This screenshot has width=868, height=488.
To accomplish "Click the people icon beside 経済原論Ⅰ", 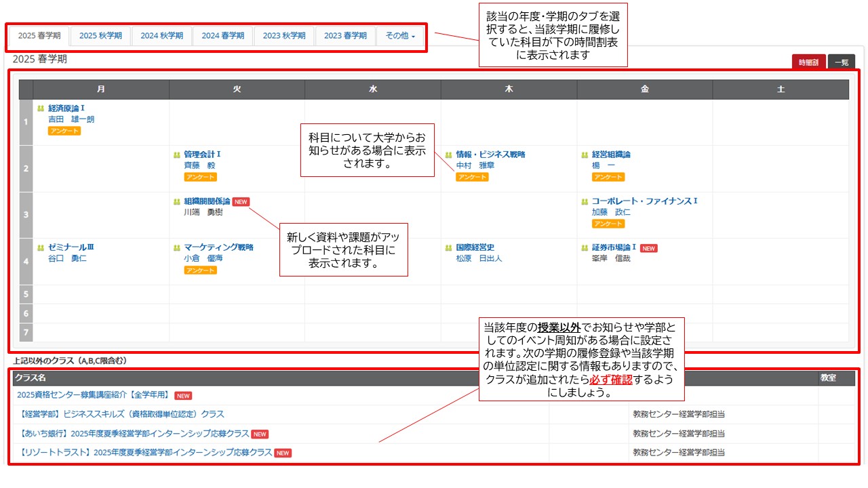I will coord(41,108).
